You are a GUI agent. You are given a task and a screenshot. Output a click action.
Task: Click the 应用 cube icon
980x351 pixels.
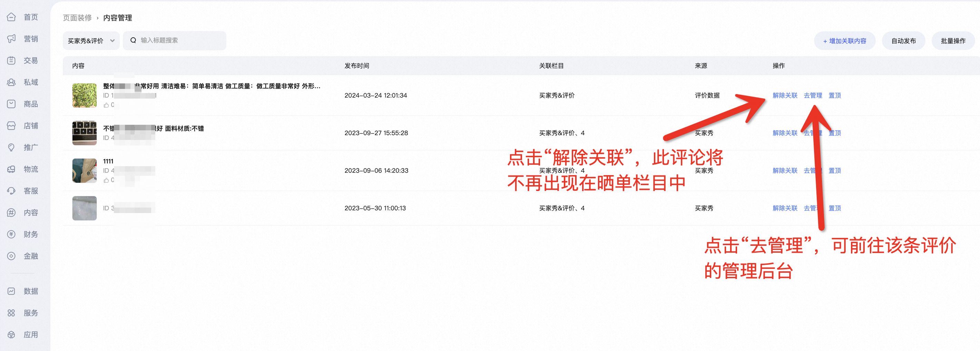coord(11,335)
